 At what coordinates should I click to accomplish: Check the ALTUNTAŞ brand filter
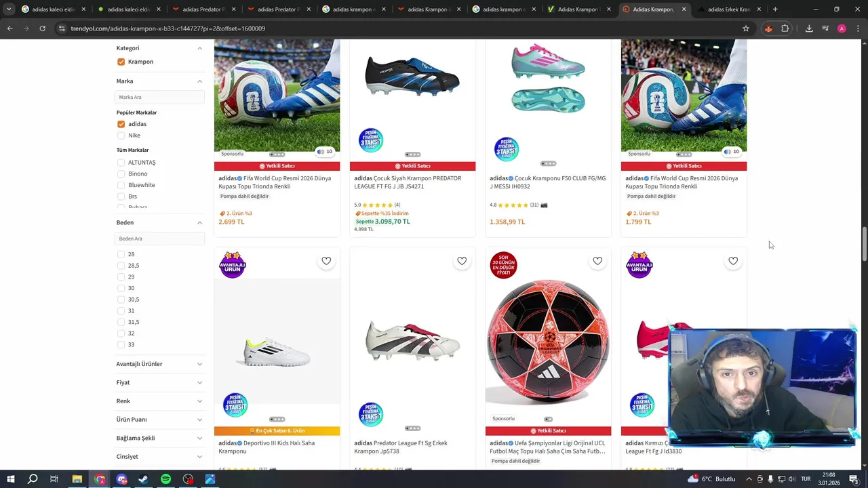click(121, 163)
